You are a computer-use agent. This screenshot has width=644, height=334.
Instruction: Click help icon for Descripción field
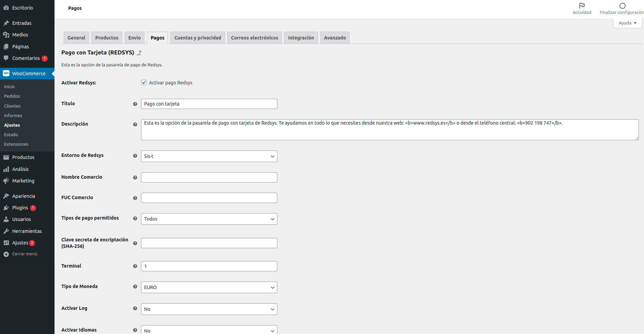click(135, 125)
